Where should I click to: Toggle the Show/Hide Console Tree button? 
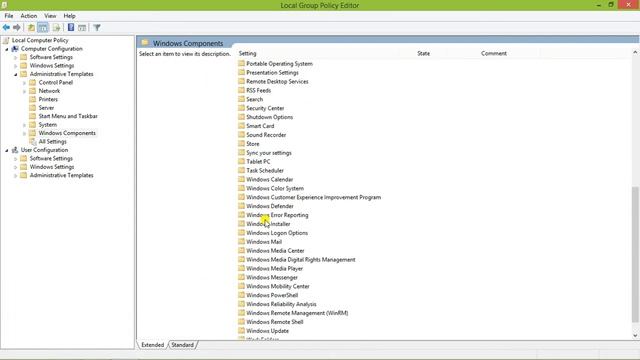[43, 27]
